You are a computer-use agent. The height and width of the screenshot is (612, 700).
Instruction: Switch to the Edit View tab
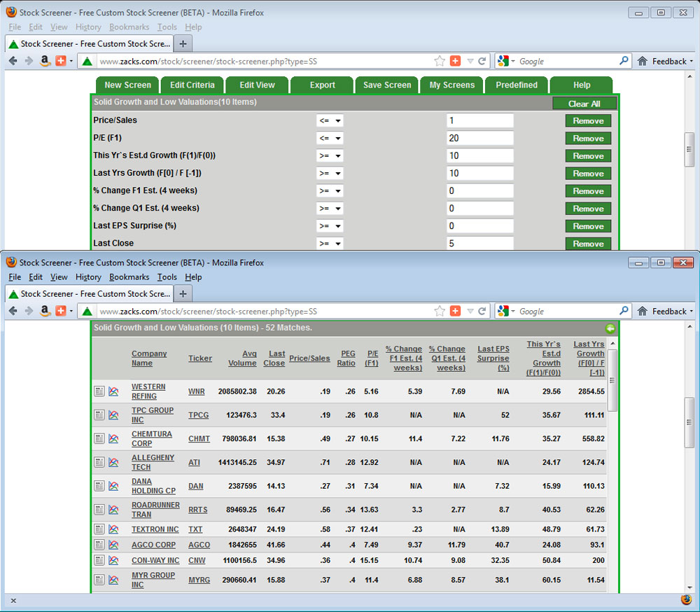tap(257, 85)
